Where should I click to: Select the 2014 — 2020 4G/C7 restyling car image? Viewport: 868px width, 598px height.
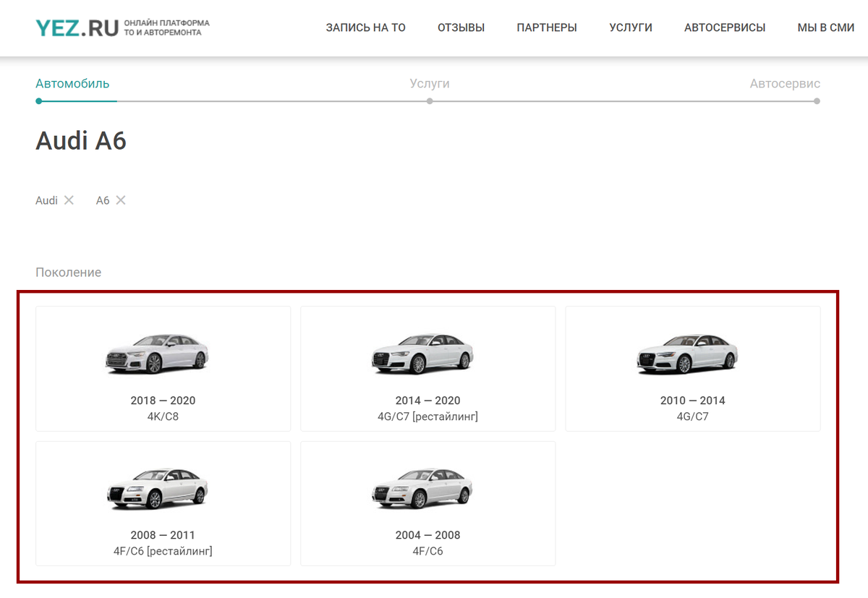422,354
